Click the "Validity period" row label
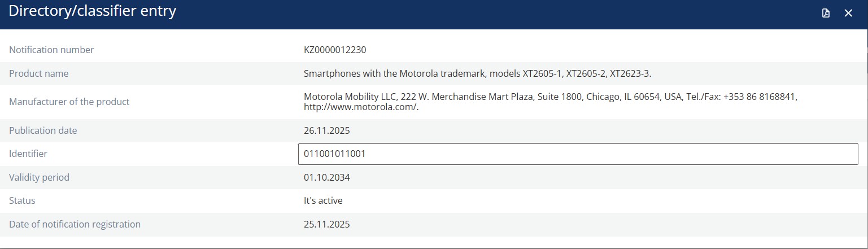 click(39, 177)
